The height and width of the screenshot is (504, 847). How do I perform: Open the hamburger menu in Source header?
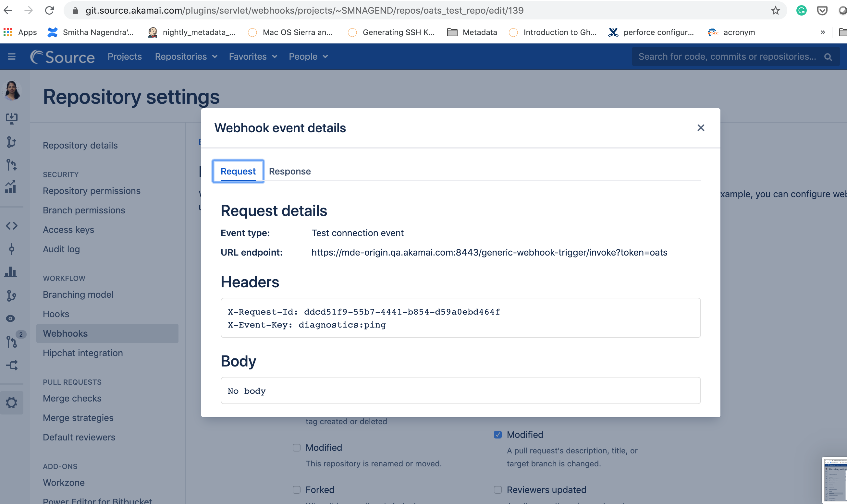12,56
